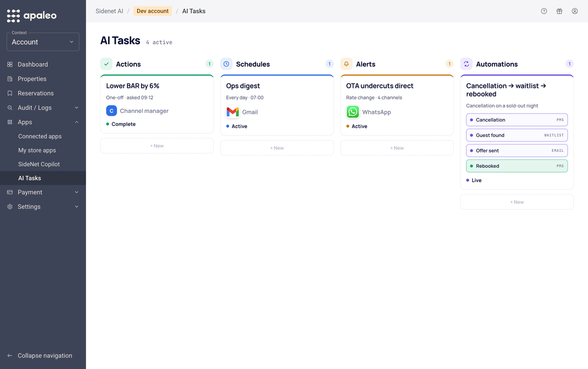Click the Settings gear icon

tap(10, 207)
